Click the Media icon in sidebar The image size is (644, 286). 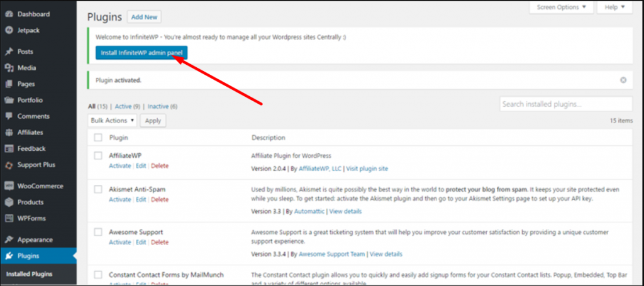coord(9,68)
